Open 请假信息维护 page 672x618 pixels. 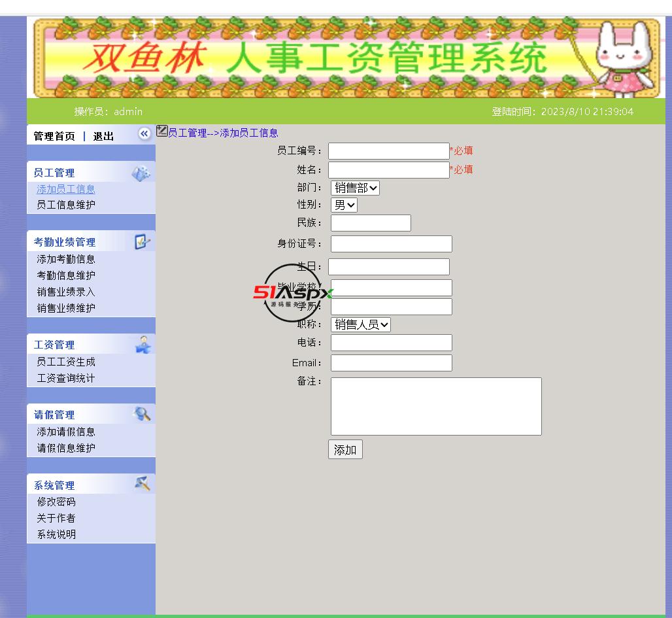click(66, 448)
